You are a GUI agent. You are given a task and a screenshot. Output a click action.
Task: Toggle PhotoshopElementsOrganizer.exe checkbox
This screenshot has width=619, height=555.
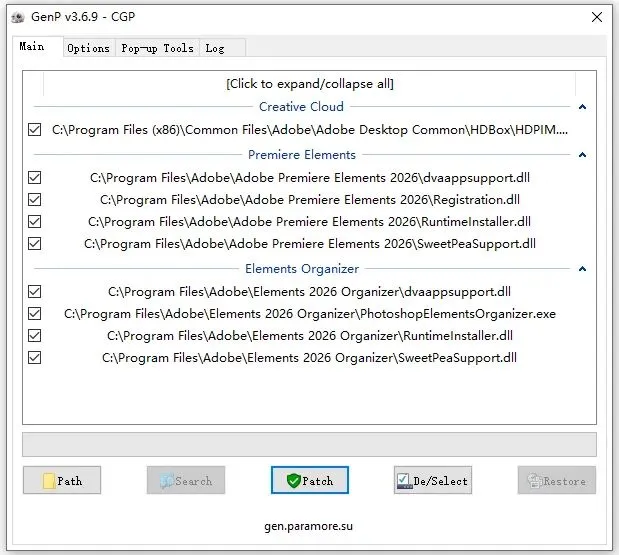coord(34,314)
